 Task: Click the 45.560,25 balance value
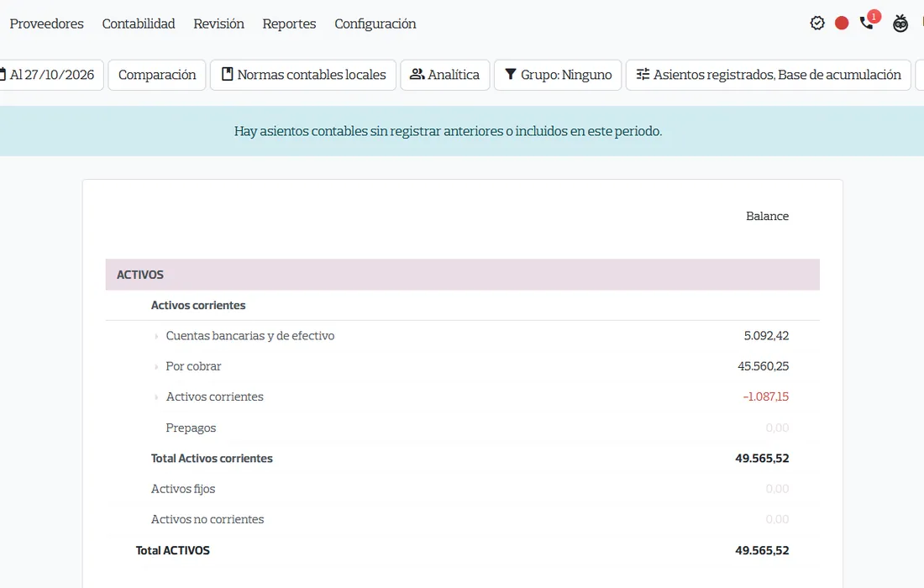coord(763,366)
